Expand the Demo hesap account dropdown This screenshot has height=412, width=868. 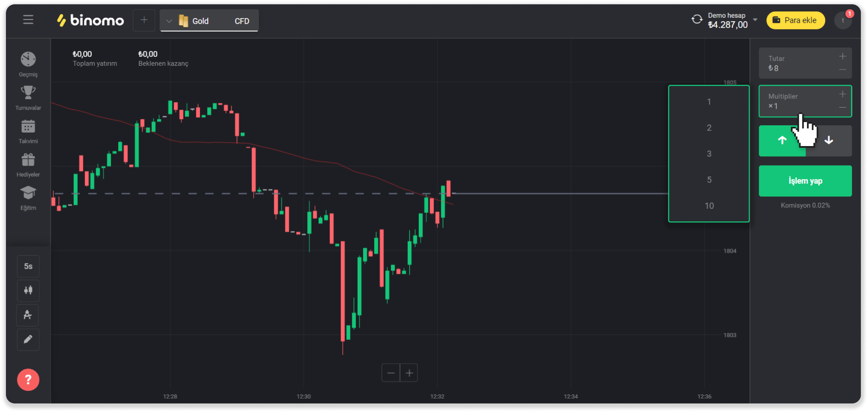[x=755, y=19]
